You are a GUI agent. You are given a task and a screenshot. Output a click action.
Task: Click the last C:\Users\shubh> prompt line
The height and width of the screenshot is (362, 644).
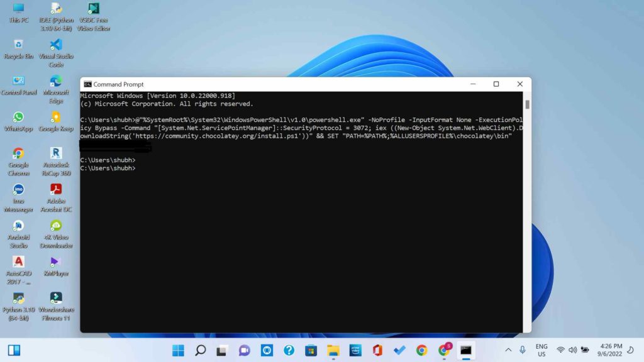108,168
